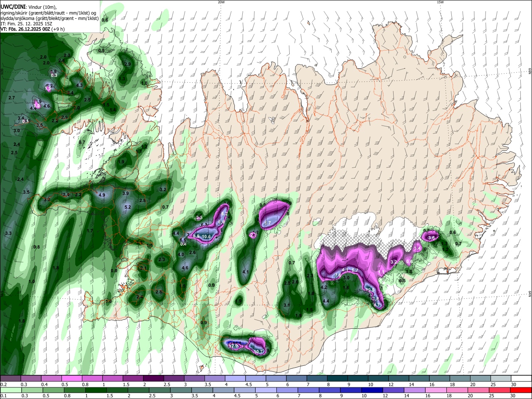This screenshot has width=532, height=399.
Task: Click the 10.6 precipitation value
Action: (207, 236)
